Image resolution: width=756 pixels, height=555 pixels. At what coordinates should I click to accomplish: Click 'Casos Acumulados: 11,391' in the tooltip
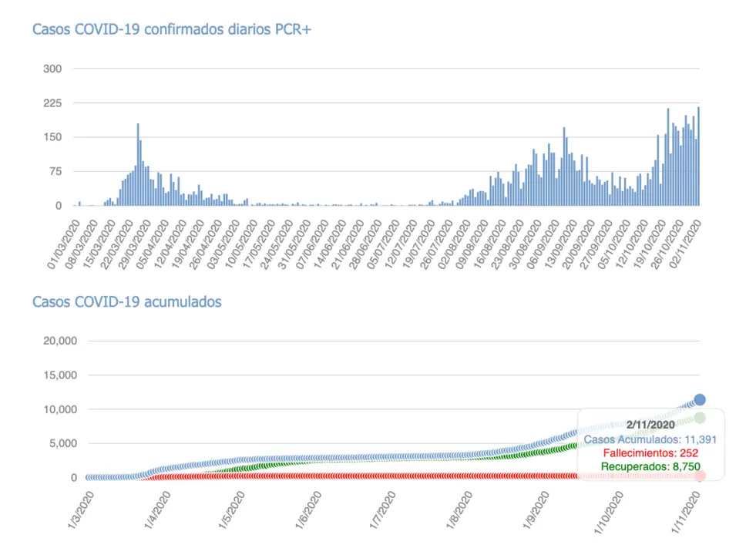(650, 439)
